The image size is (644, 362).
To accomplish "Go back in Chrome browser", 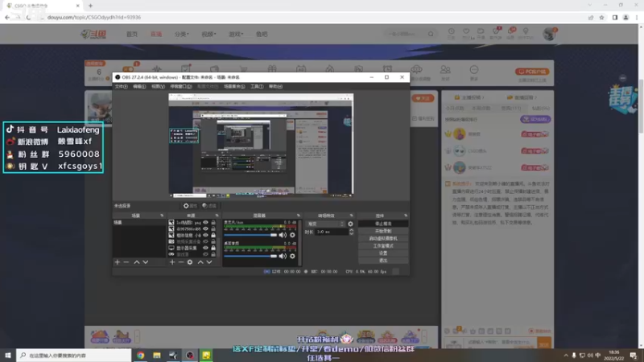I will tap(7, 17).
